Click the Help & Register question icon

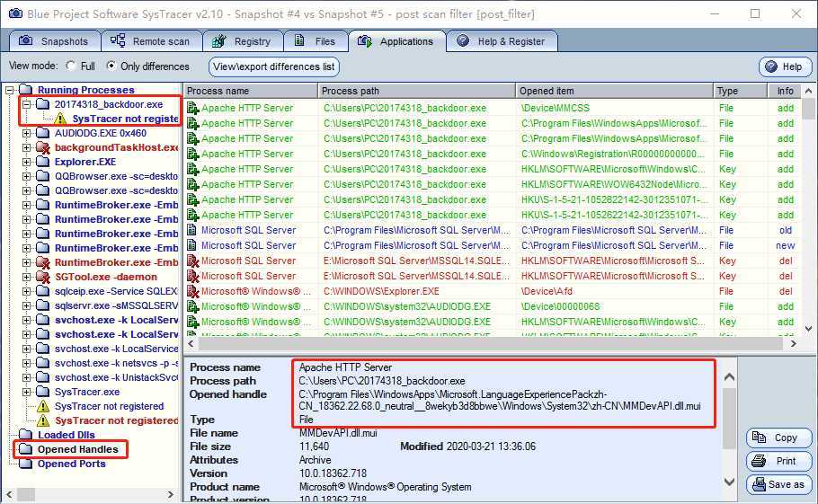point(463,40)
